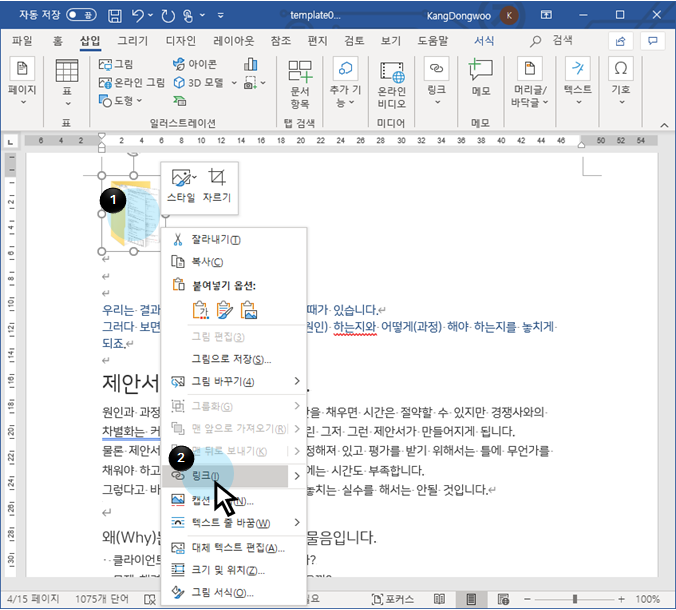Viewport: 676px width, 610px height.
Task: Click the Save disk icon in title bar
Action: click(x=115, y=16)
